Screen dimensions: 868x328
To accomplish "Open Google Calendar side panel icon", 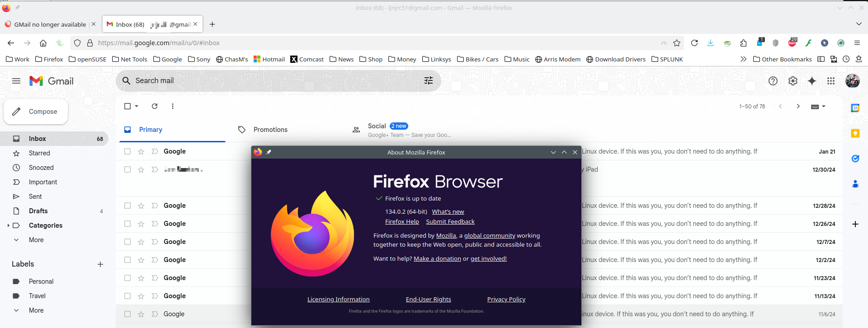I will 855,108.
